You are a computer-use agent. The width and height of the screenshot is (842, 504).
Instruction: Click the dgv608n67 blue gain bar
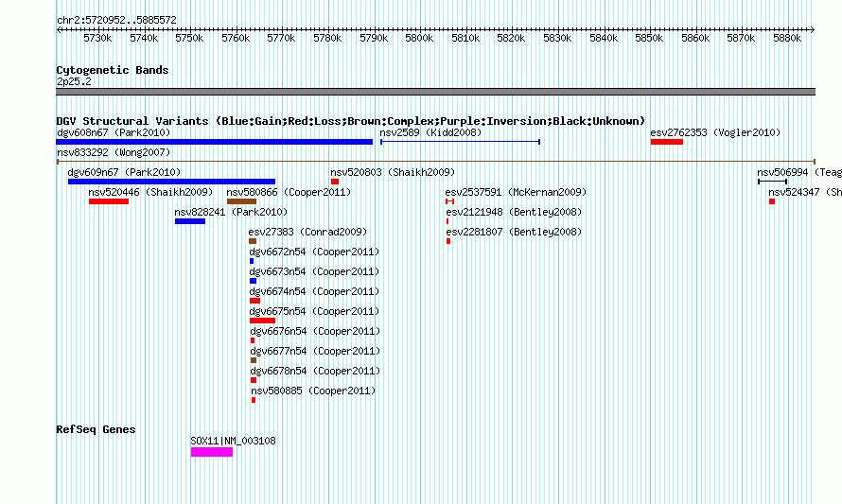[x=214, y=142]
